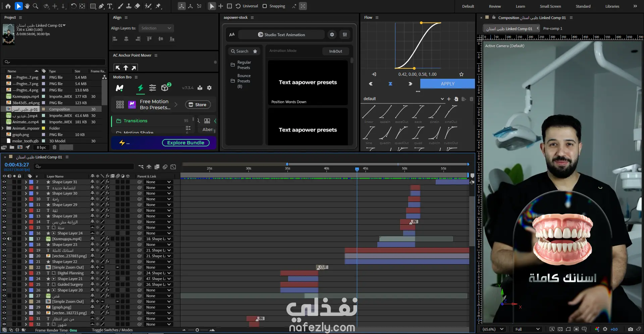
Task: Click the Home icon in toolbar
Action: (x=8, y=6)
